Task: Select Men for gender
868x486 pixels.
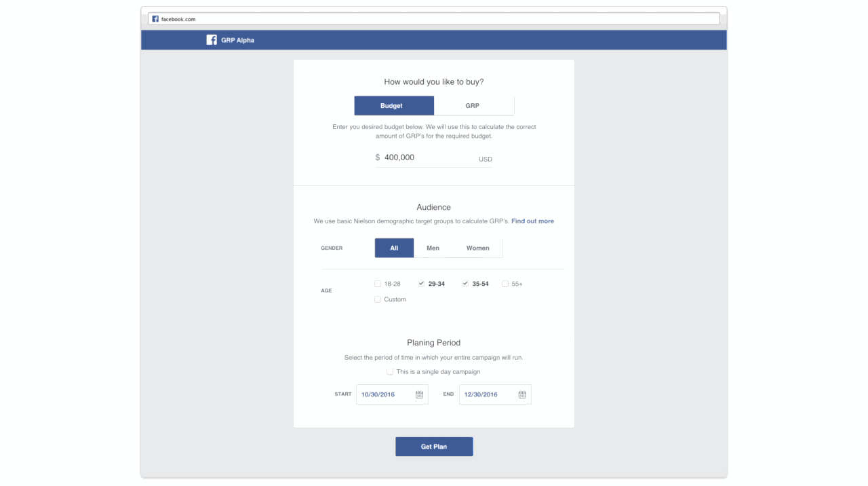Action: point(433,248)
